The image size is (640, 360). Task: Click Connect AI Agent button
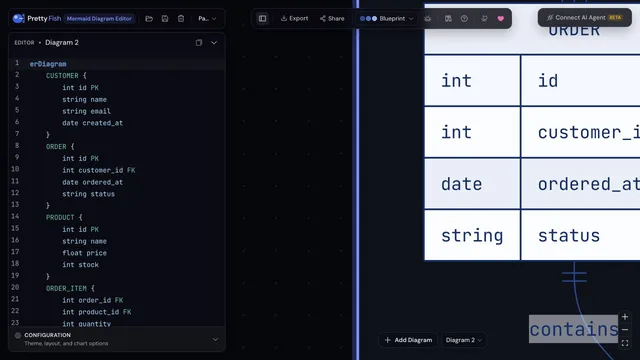(584, 18)
